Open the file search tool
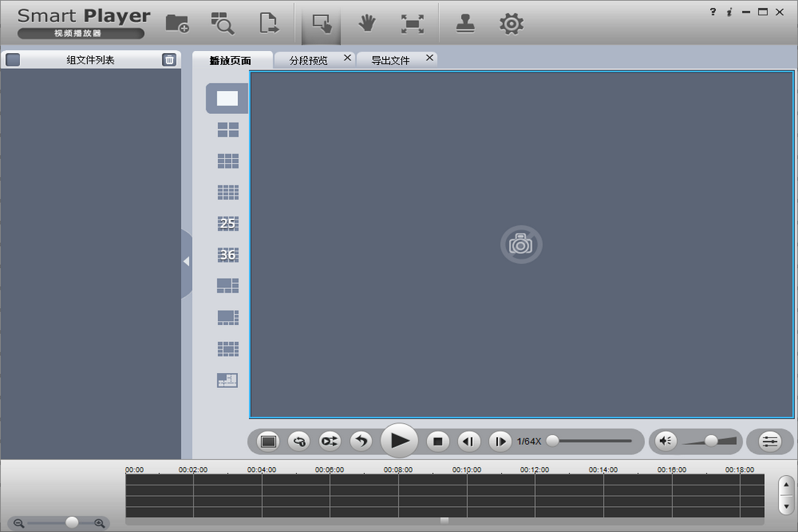The height and width of the screenshot is (532, 798). tap(222, 24)
